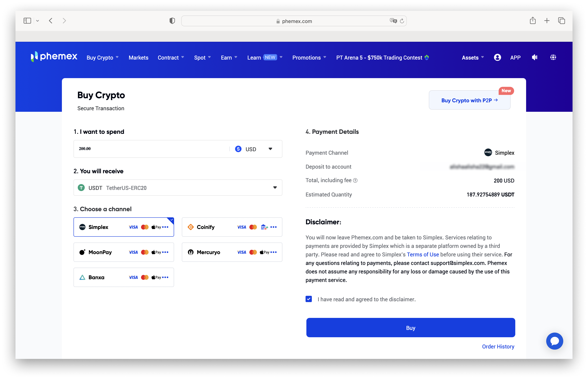
Task: Open the announcements speaker icon
Action: pos(534,57)
